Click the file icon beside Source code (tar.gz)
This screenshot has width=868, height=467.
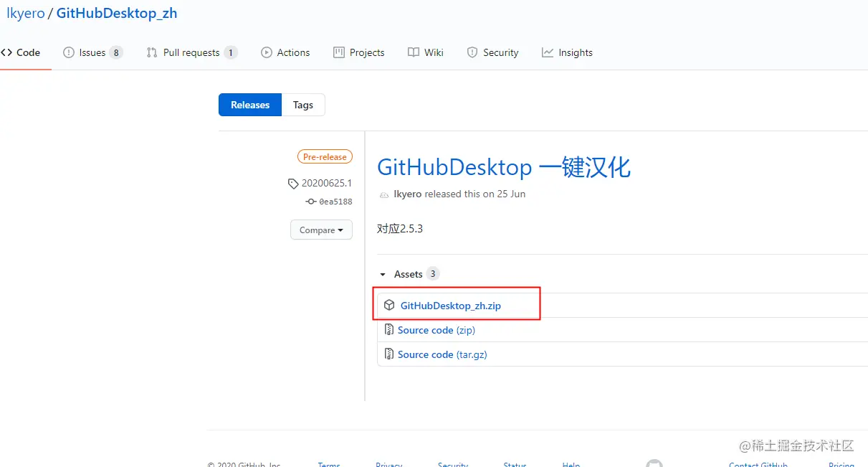[x=389, y=354]
